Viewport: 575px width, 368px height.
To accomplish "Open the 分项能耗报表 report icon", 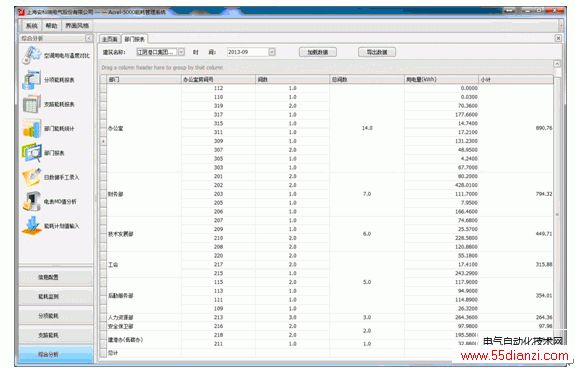I will click(x=32, y=80).
